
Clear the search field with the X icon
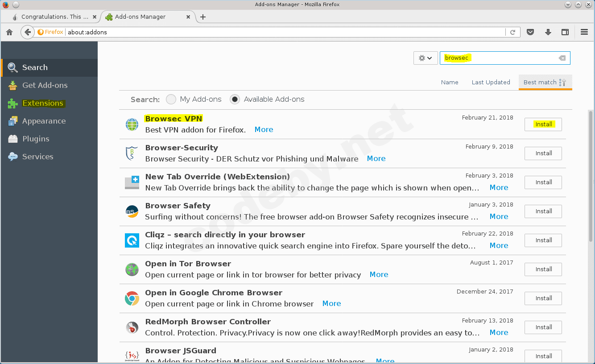(x=562, y=58)
